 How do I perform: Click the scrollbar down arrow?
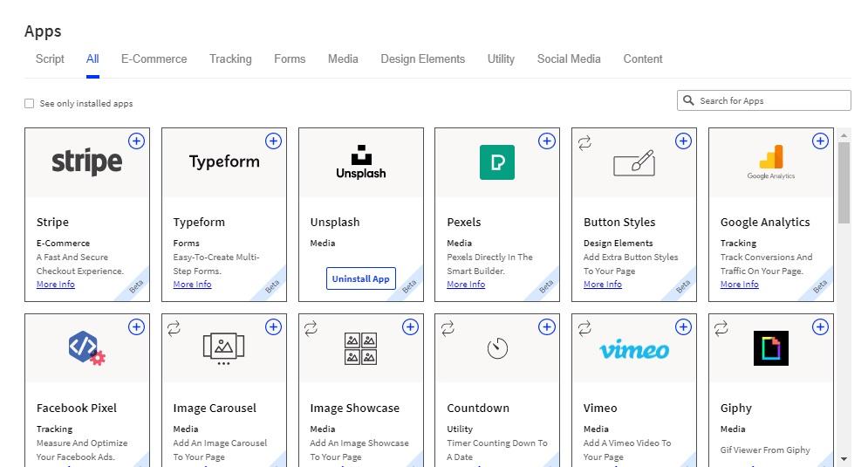(844, 459)
